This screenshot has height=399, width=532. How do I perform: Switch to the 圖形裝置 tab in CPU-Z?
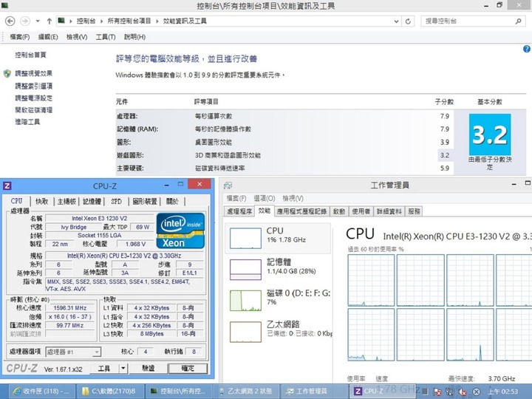coord(145,202)
